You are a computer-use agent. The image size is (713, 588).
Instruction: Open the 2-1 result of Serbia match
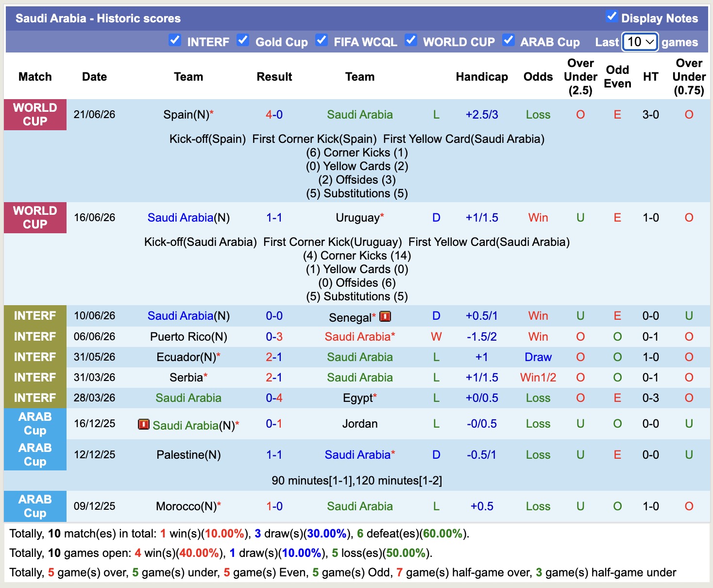pyautogui.click(x=274, y=378)
